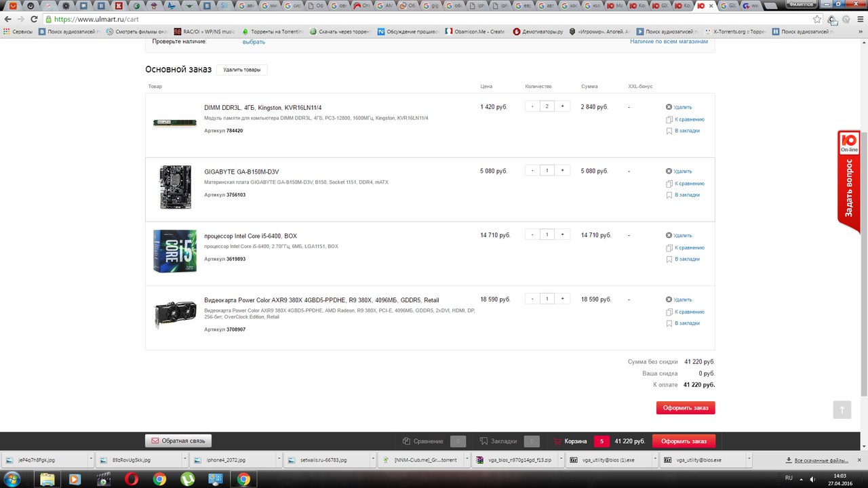Launch Opera from the taskbar

tap(132, 479)
